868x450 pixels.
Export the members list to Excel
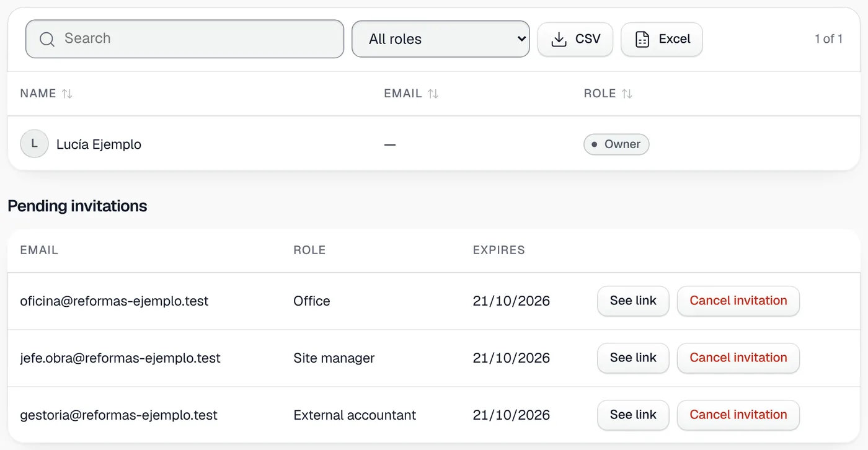tap(662, 39)
